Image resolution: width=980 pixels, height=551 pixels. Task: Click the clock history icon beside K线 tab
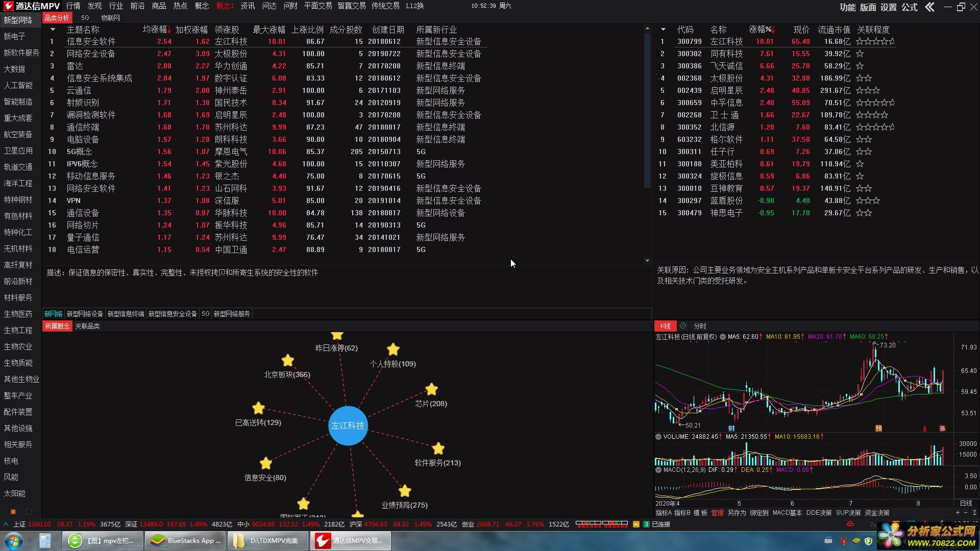tap(683, 326)
